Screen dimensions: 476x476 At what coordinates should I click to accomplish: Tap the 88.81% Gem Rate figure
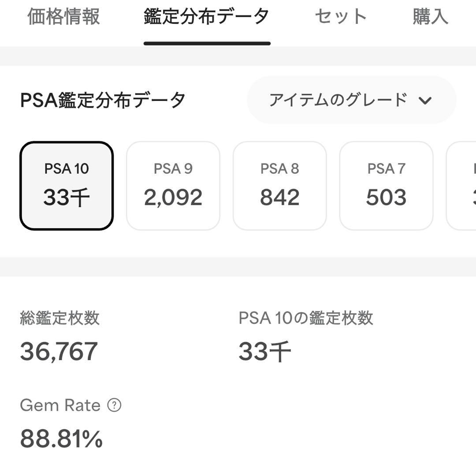[61, 439]
